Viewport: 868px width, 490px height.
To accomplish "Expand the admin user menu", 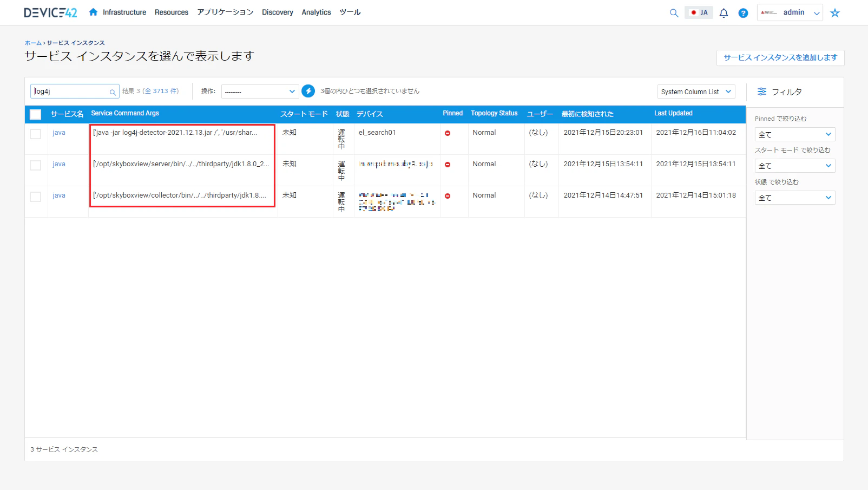I will click(x=790, y=12).
